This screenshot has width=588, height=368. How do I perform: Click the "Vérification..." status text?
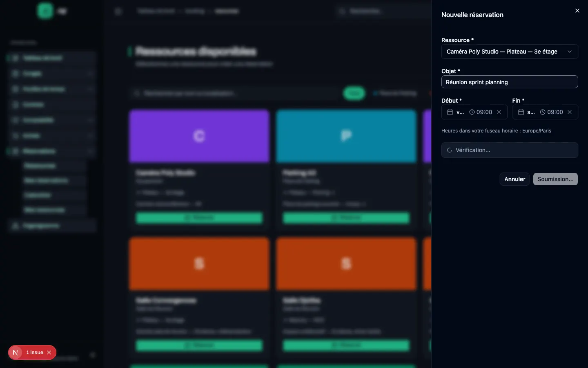pos(473,150)
